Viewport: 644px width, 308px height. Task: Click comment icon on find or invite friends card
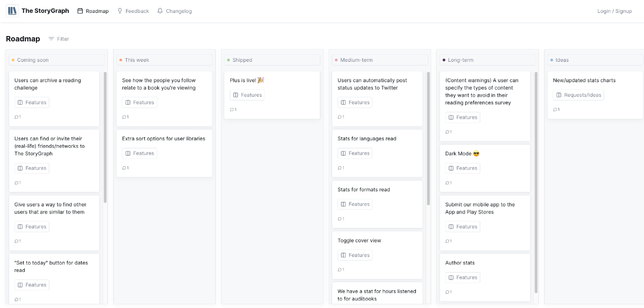pos(18,183)
